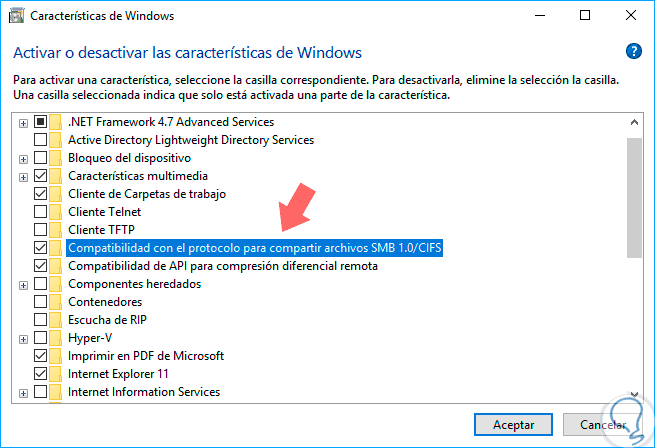The width and height of the screenshot is (655, 448).
Task: Click the folder icon beside Cliente Telnet
Action: point(57,212)
